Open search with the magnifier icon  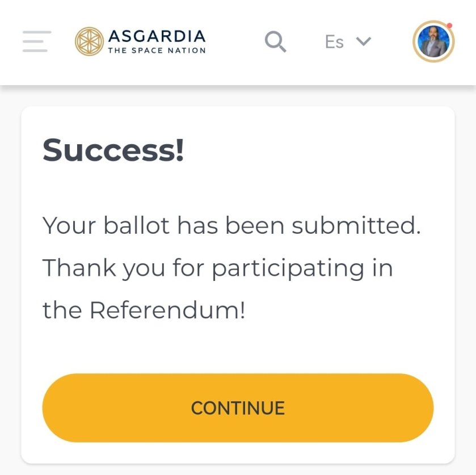point(276,41)
